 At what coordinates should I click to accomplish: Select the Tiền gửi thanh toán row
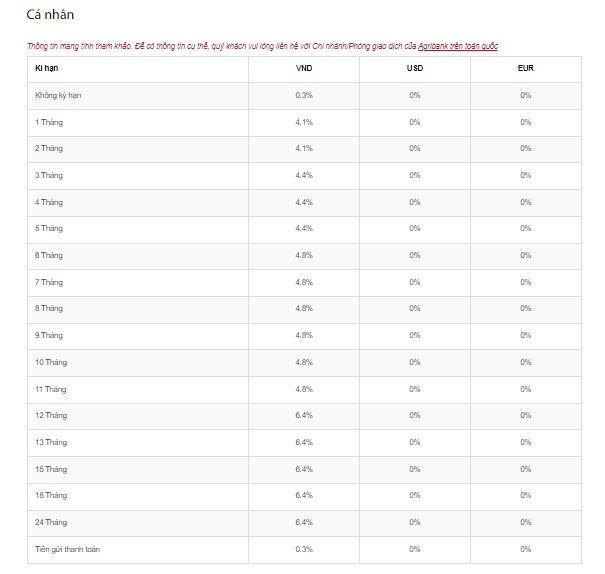67,549
